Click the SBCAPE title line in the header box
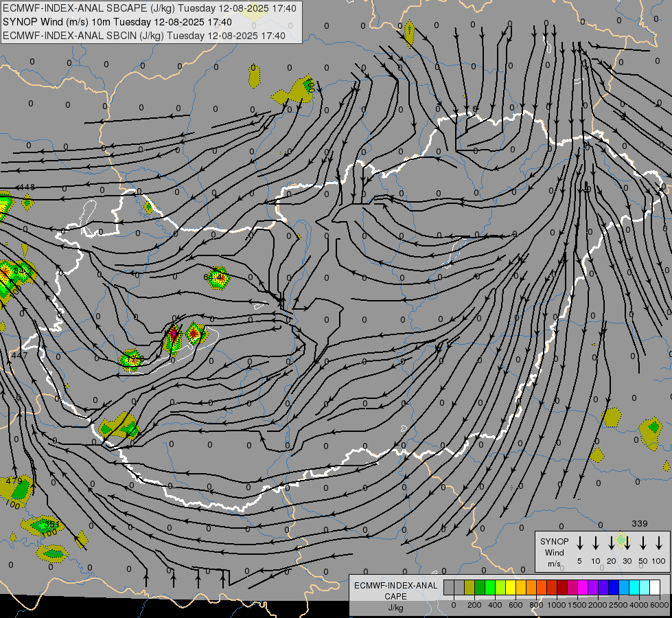The height and width of the screenshot is (618, 672). tap(149, 8)
